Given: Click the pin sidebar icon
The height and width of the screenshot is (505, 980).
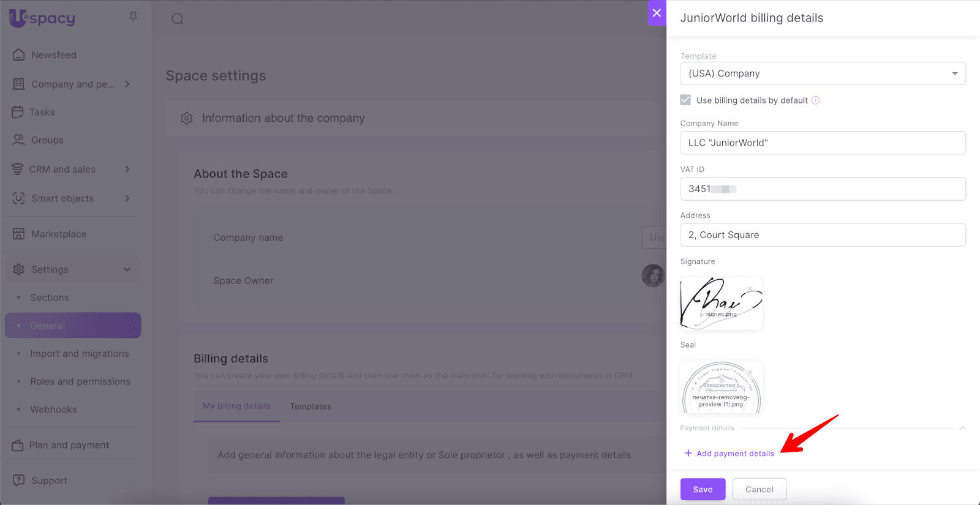Looking at the screenshot, I should [133, 17].
